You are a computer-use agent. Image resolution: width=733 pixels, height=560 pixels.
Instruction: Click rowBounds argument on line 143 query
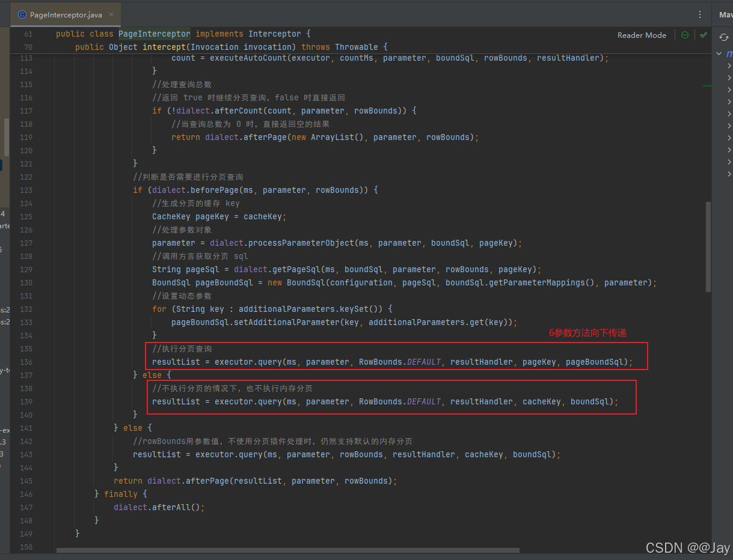pos(361,454)
